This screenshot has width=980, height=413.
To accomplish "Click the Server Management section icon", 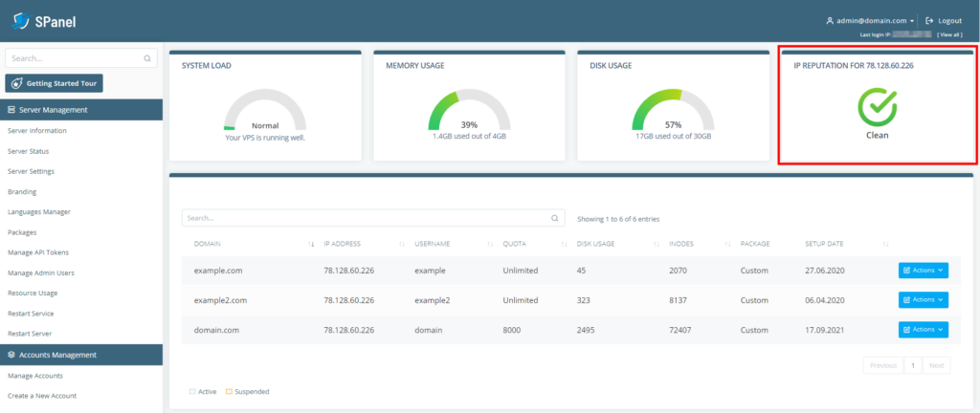I will pos(11,110).
